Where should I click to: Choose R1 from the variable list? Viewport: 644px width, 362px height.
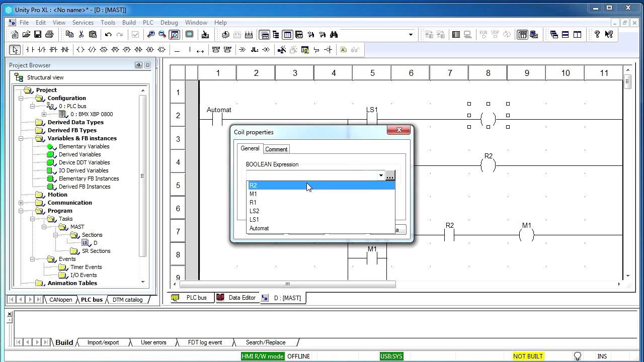[x=321, y=203]
